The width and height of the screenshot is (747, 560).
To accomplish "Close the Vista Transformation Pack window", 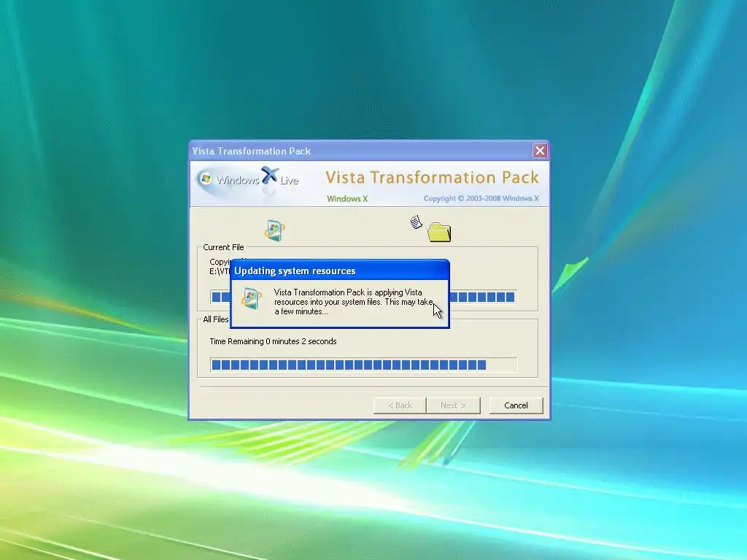I will 540,150.
